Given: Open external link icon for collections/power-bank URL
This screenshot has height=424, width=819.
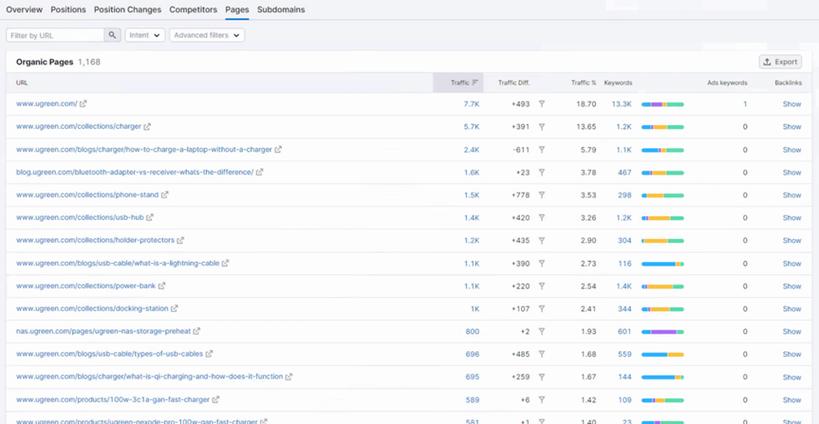Looking at the screenshot, I should pos(162,286).
